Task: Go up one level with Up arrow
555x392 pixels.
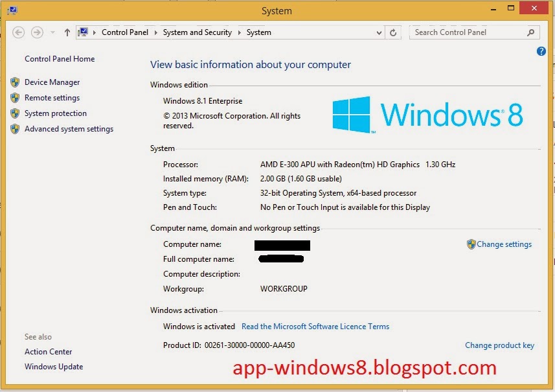Action: (x=67, y=32)
